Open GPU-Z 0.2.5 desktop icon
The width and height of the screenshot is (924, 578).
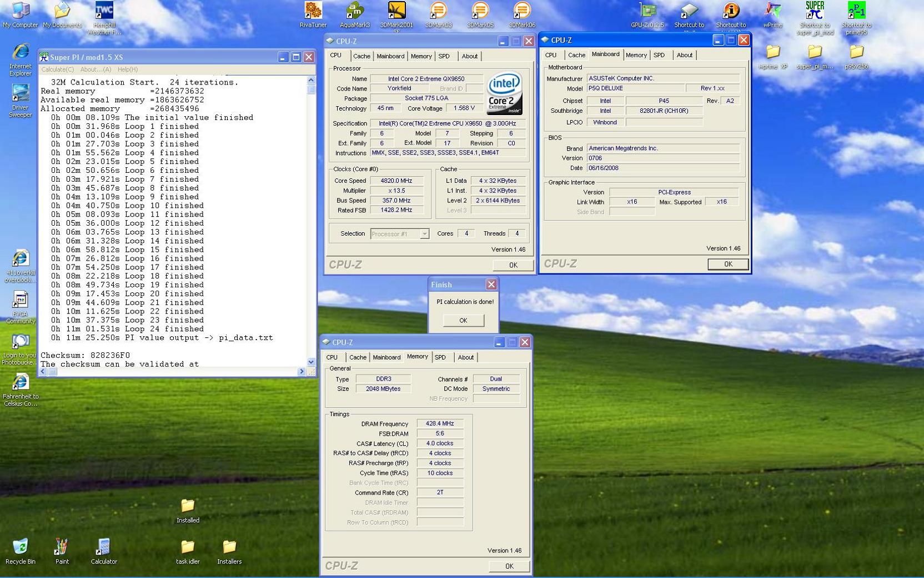point(647,15)
